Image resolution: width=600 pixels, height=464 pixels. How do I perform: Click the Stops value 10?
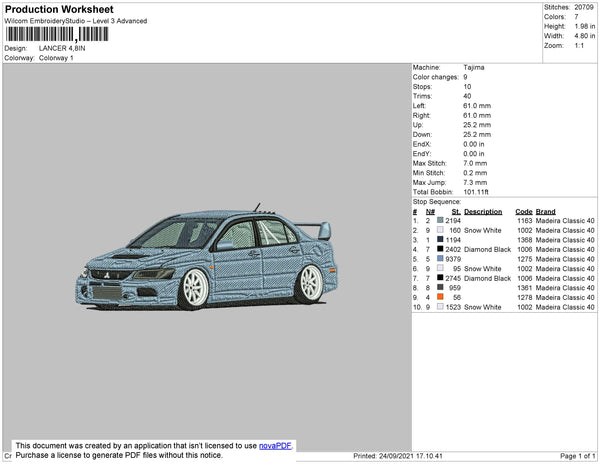click(467, 86)
